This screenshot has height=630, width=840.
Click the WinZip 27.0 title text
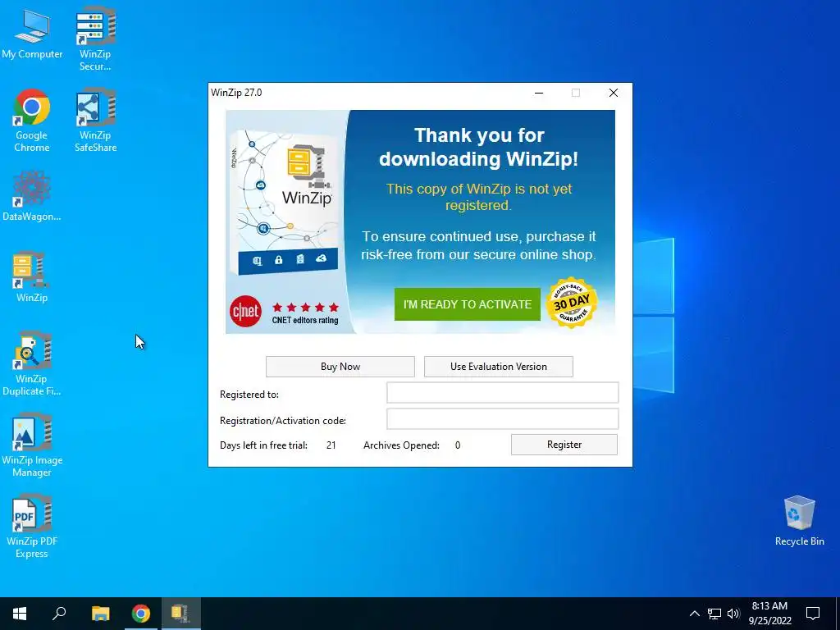click(x=236, y=93)
